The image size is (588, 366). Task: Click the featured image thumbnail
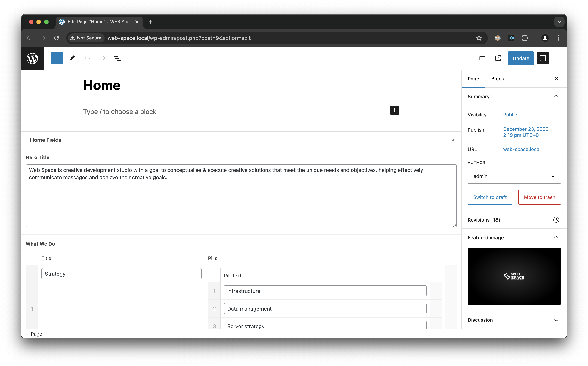pos(514,276)
